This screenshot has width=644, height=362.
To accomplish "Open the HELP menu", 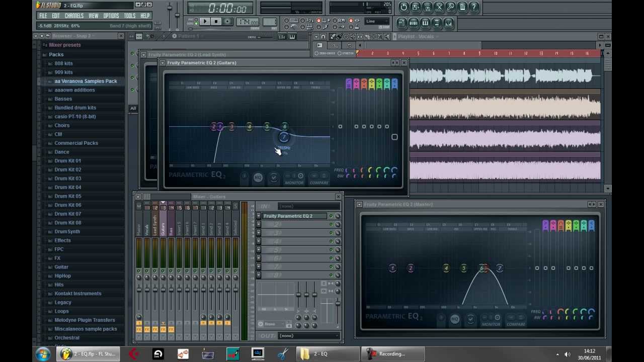I will (x=145, y=16).
